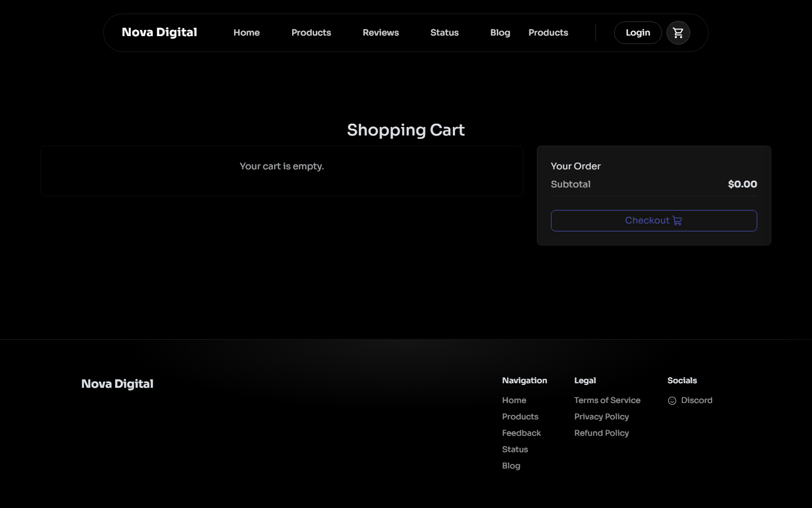The height and width of the screenshot is (508, 812).
Task: Click the "Shopping Cart" heading
Action: coord(406,130)
